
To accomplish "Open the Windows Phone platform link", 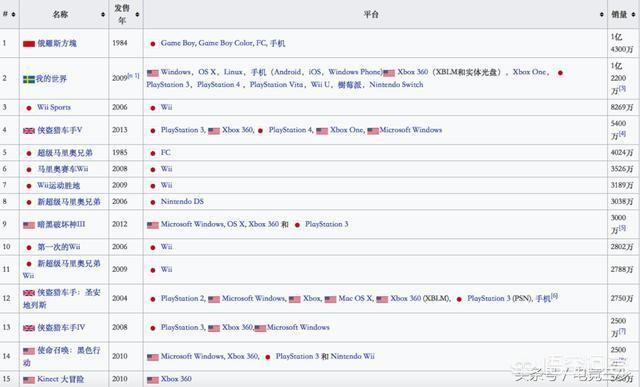I will (354, 72).
